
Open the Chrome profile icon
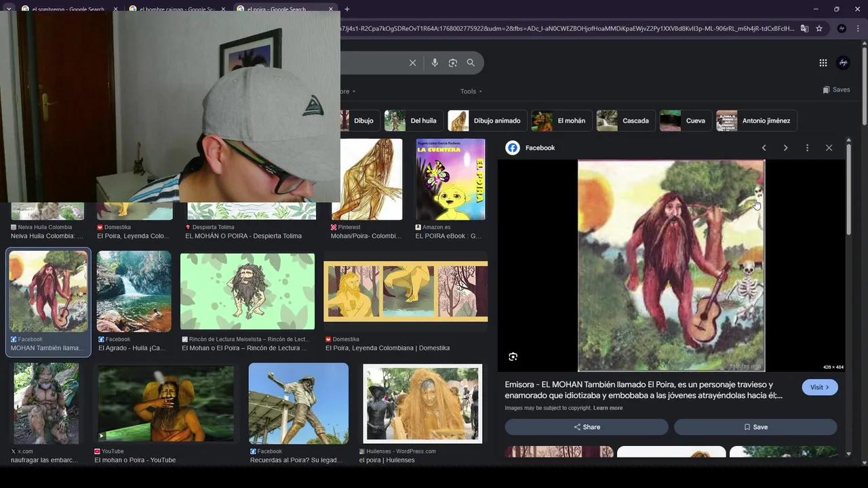pos(842,28)
